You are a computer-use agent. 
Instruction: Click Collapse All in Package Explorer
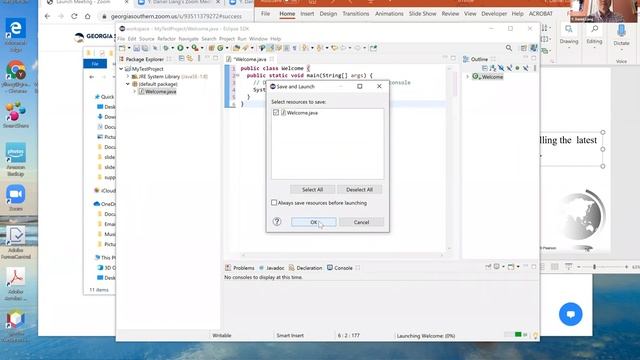tap(182, 59)
